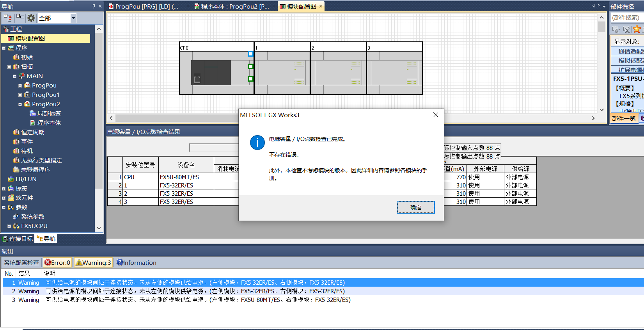644x330 pixels.
Task: Click the navigation options gear icon
Action: point(31,18)
